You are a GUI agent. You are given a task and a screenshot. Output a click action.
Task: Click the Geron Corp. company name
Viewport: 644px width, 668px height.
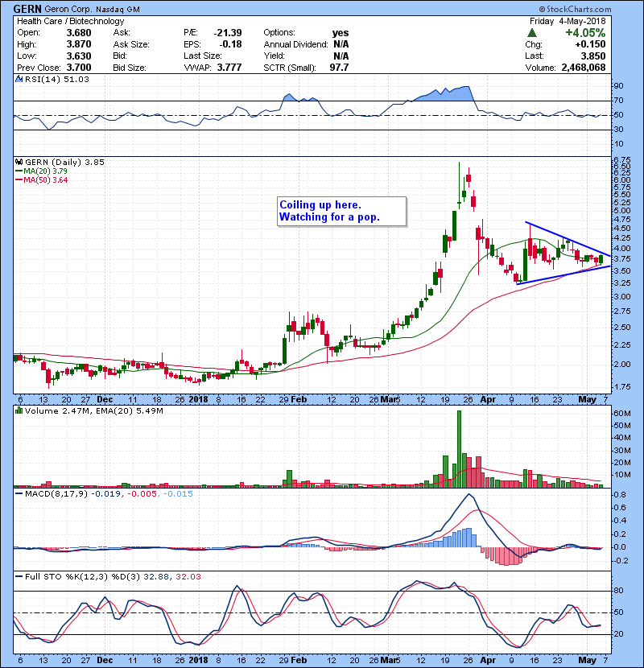68,9
